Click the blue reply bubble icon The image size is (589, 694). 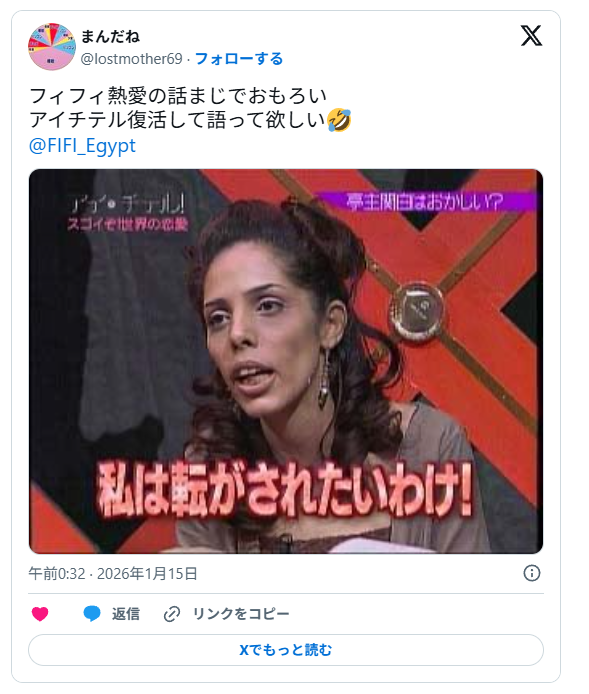(x=92, y=614)
